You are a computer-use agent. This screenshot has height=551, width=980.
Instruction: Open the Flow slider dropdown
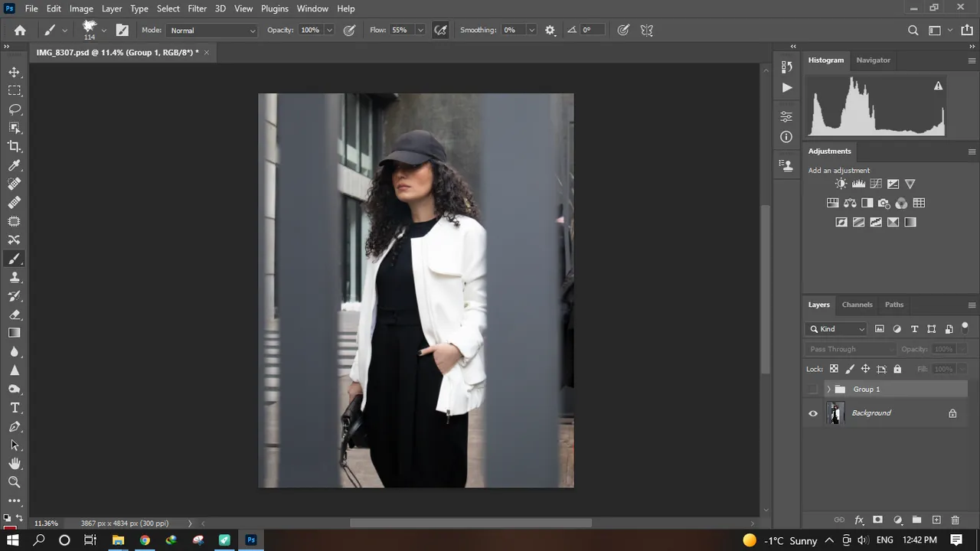click(x=420, y=31)
